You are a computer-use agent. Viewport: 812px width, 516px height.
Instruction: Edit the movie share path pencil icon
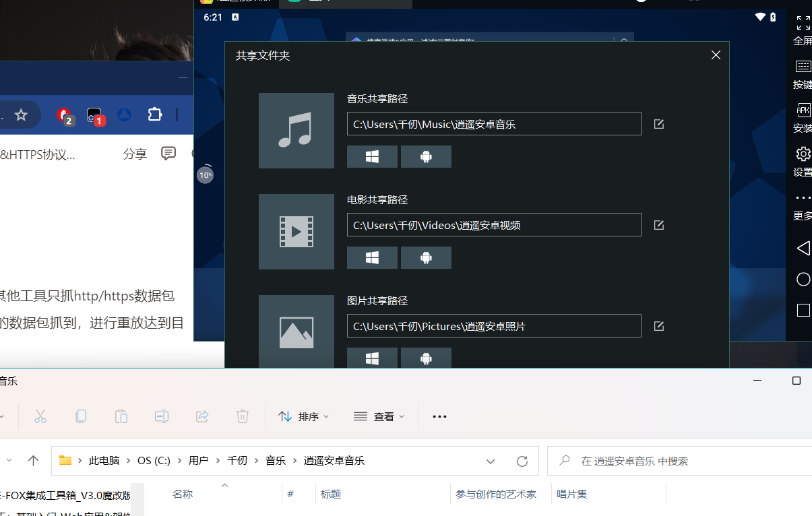(x=659, y=225)
